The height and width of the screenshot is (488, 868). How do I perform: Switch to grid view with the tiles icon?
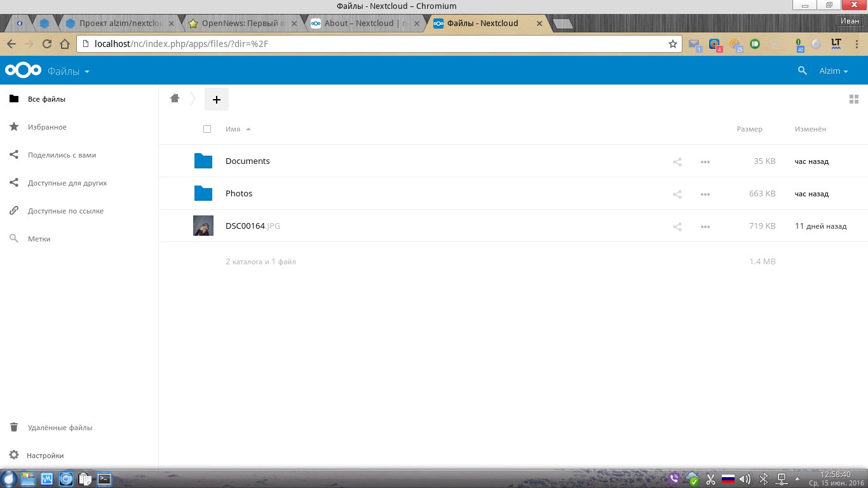pos(854,99)
